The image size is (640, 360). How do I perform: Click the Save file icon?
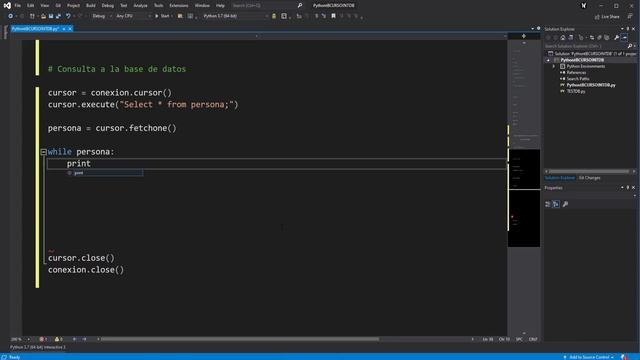click(51, 16)
